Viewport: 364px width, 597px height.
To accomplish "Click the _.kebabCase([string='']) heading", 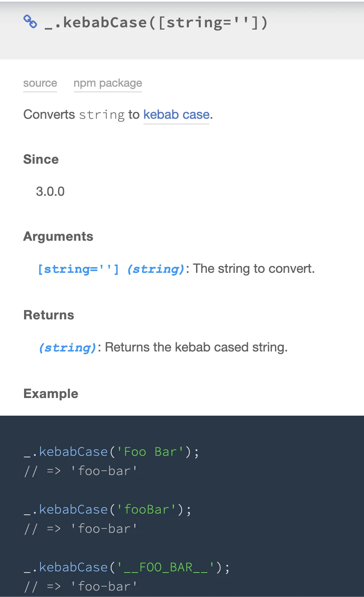I will coord(156,22).
